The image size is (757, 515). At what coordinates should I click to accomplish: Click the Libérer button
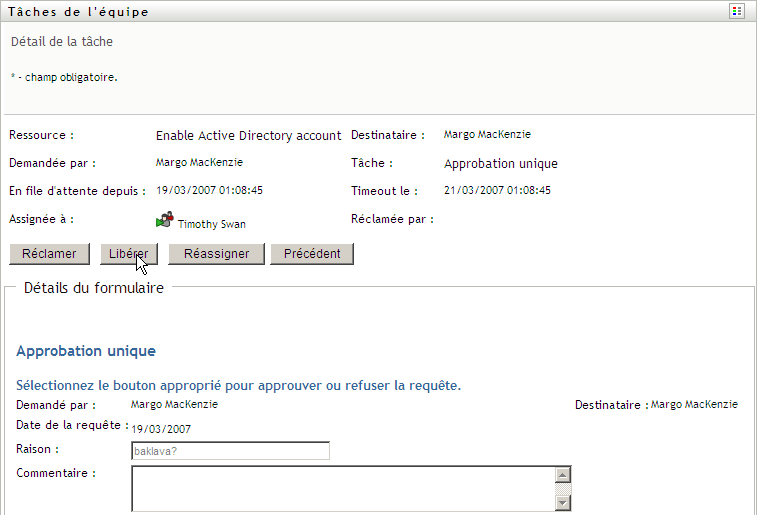[x=128, y=254]
